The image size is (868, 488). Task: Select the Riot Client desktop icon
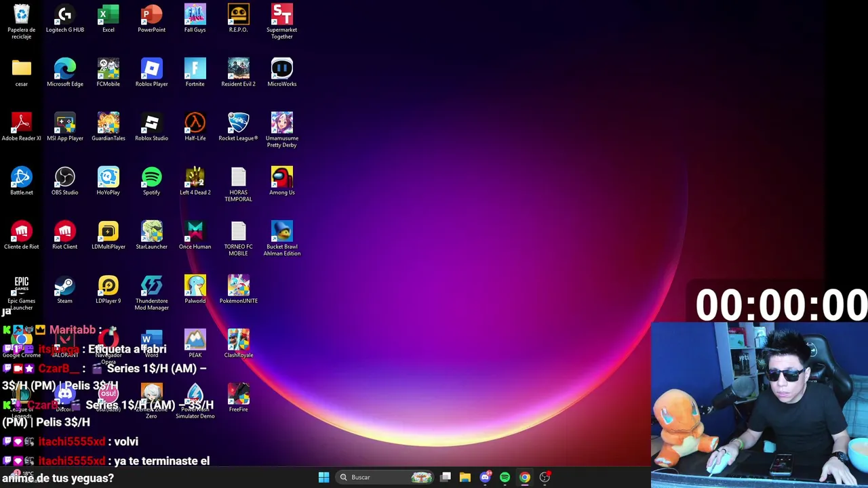(x=65, y=235)
